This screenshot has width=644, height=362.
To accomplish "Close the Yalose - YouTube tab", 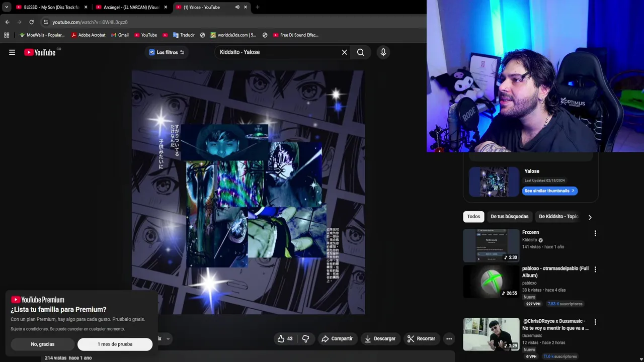I will coord(246,7).
